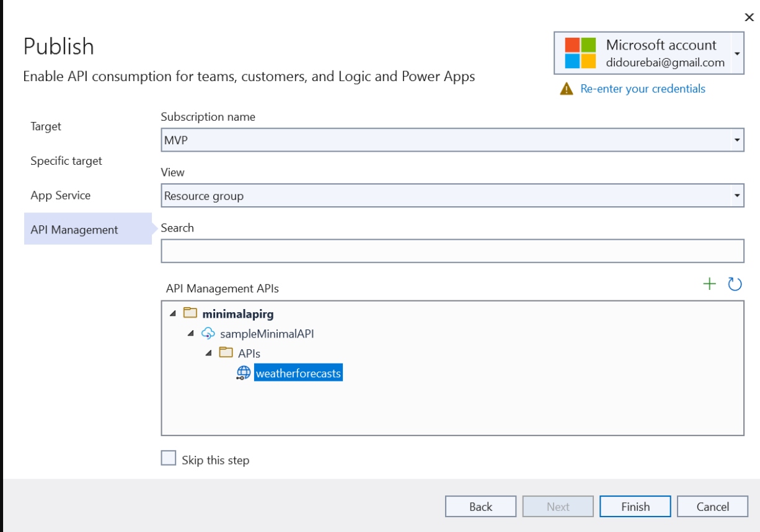
Task: Click the APIs folder icon
Action: point(226,354)
